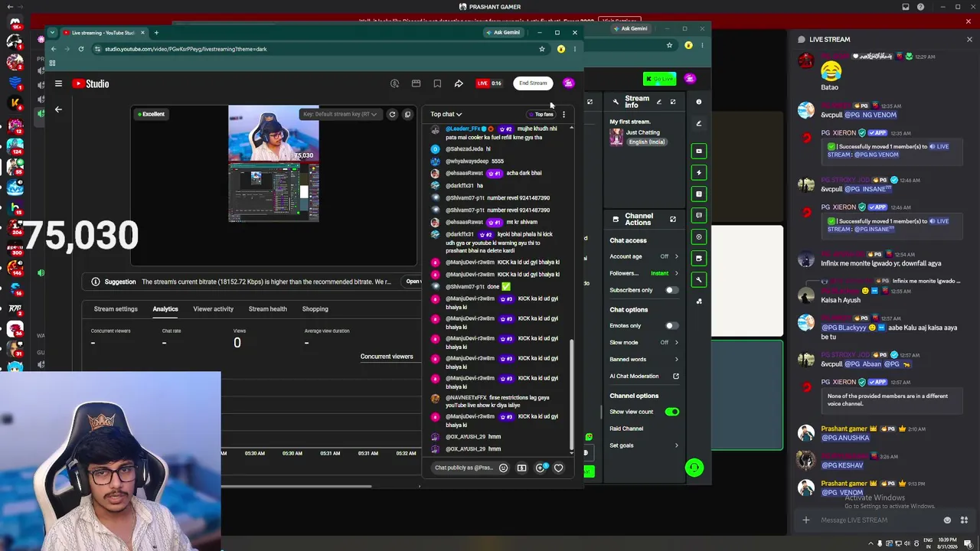
Task: Click the Top fans button
Action: click(x=541, y=115)
